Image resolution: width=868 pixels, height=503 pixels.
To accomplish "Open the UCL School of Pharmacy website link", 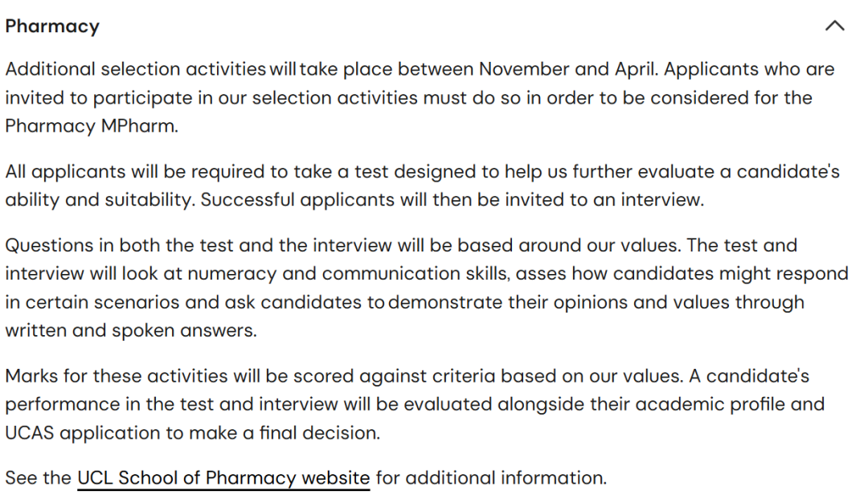I will tap(223, 478).
